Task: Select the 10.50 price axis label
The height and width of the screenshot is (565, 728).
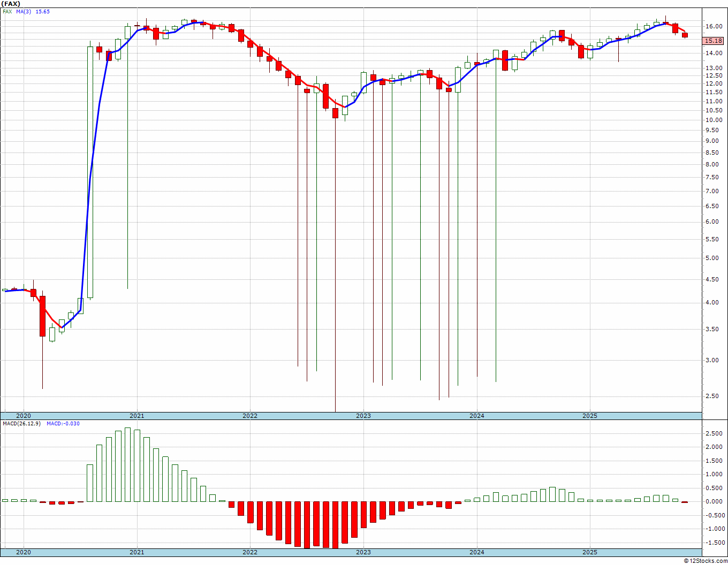Action: (x=713, y=110)
